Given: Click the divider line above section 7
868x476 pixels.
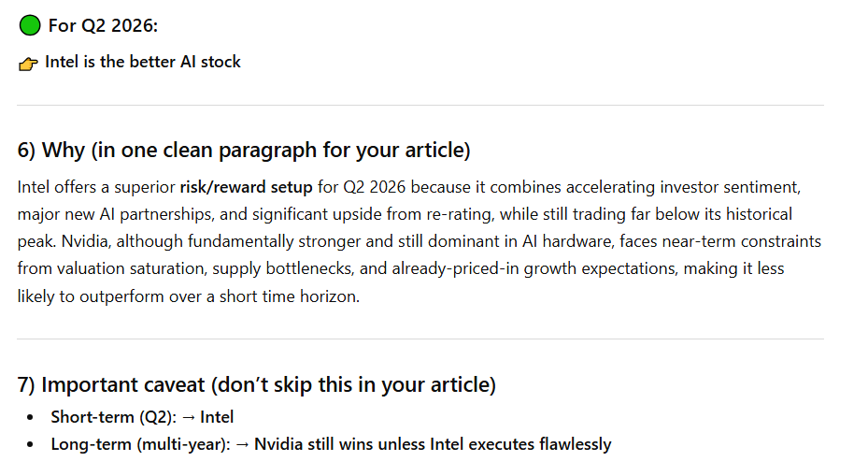Looking at the screenshot, I should (x=420, y=339).
